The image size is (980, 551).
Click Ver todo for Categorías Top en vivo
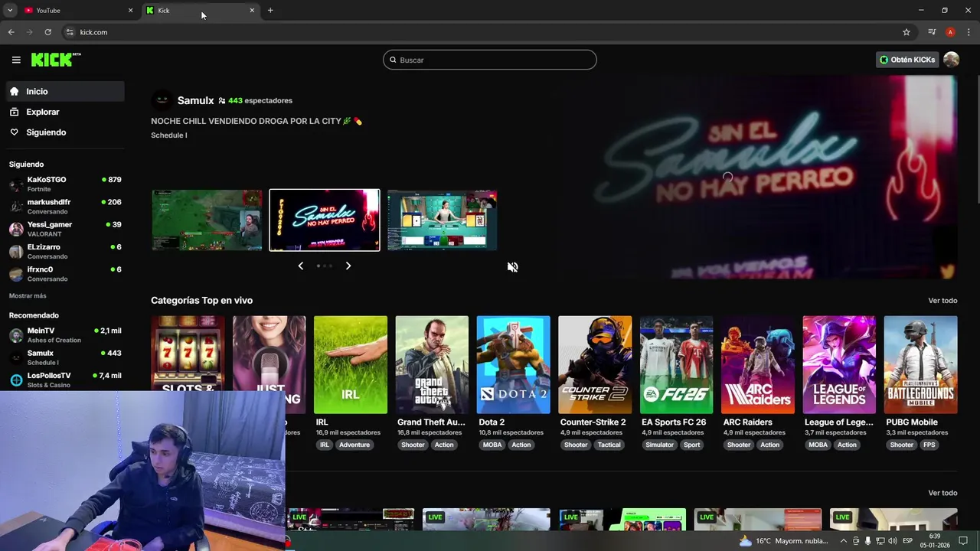(942, 301)
